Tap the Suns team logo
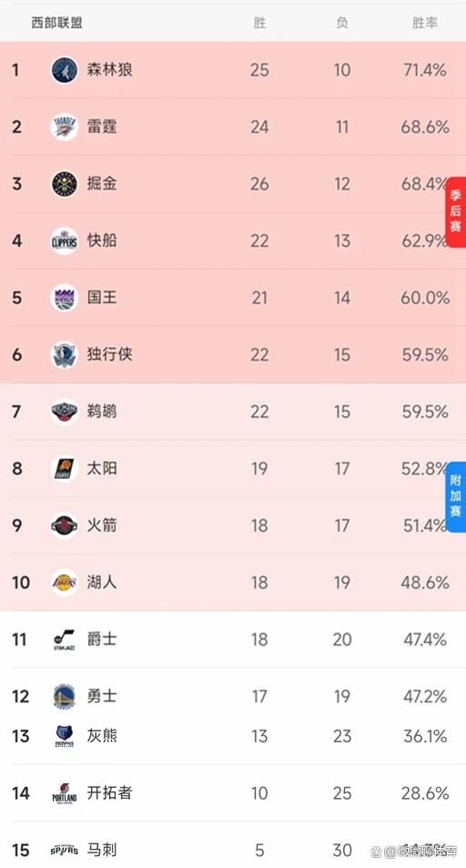Image resolution: width=466 pixels, height=868 pixels. point(65,469)
